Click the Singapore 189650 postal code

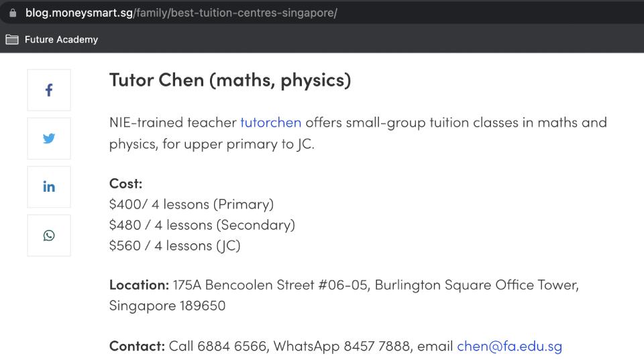pos(167,306)
